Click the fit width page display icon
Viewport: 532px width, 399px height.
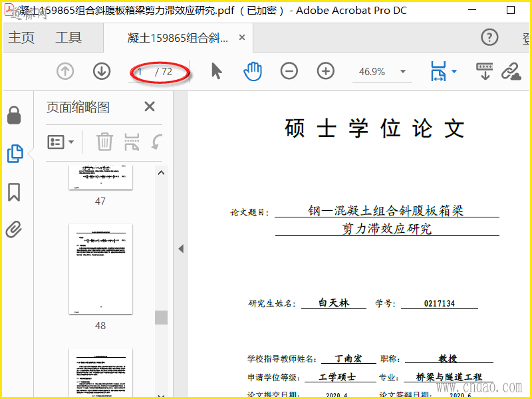tap(438, 71)
